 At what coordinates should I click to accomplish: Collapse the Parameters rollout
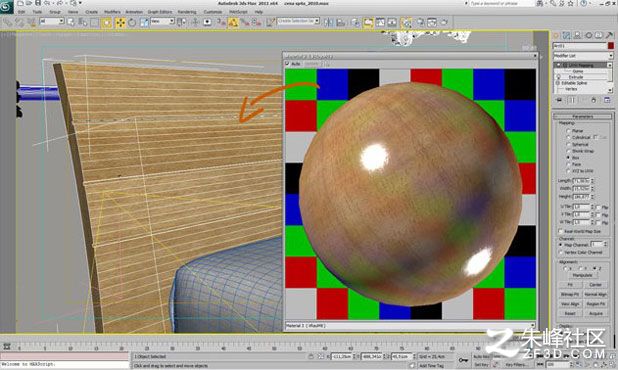582,117
